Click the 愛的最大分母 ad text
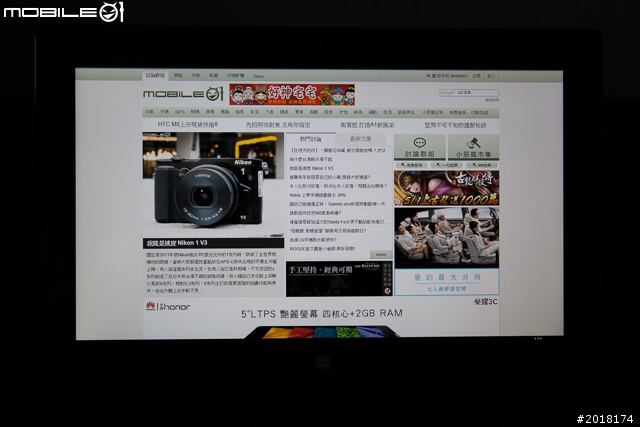Image resolution: width=640 pixels, height=427 pixels. pos(447,278)
